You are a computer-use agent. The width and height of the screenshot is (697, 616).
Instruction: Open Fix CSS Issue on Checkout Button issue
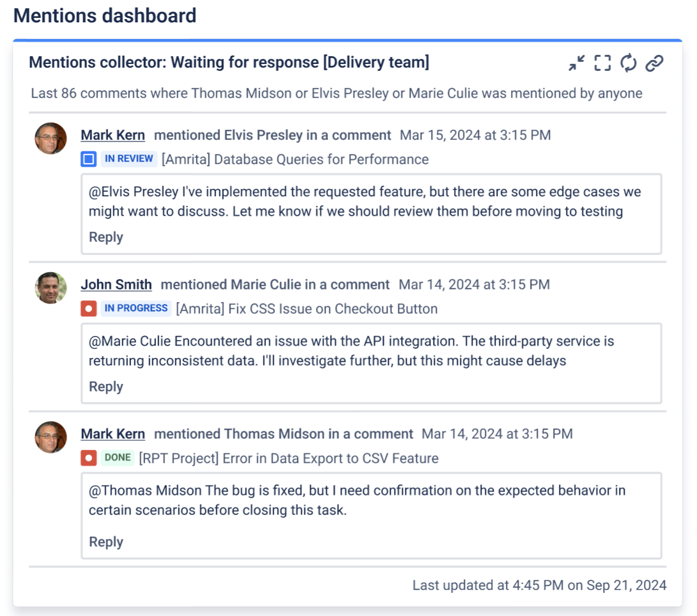[306, 309]
